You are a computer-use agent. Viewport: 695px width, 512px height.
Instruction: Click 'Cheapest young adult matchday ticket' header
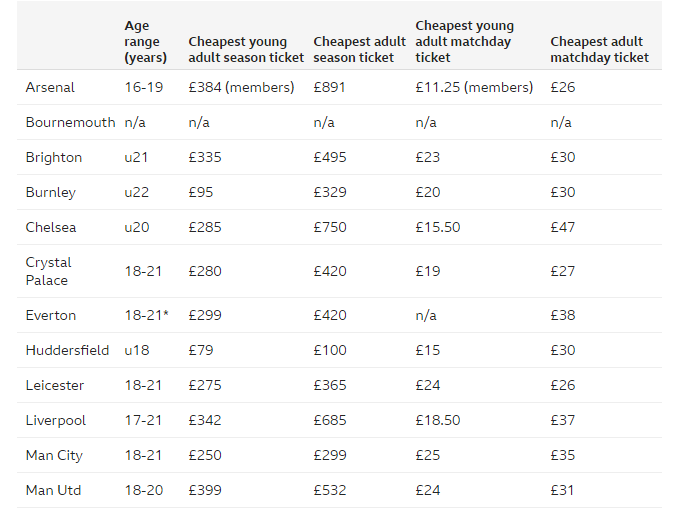click(465, 41)
